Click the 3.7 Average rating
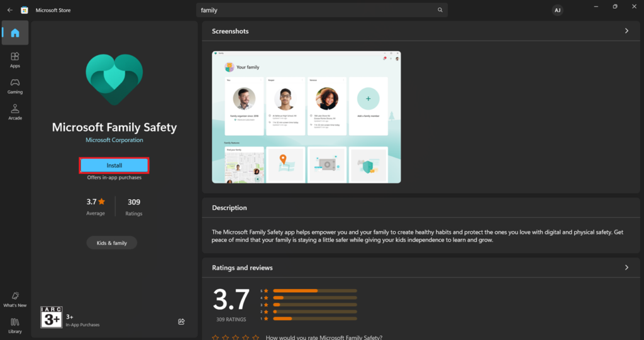The width and height of the screenshot is (644, 340). [x=96, y=207]
